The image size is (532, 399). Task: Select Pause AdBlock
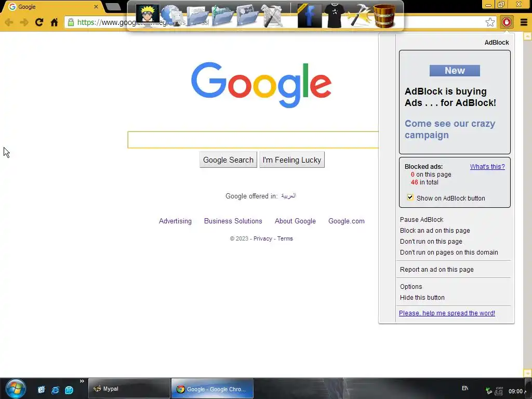pos(421,220)
